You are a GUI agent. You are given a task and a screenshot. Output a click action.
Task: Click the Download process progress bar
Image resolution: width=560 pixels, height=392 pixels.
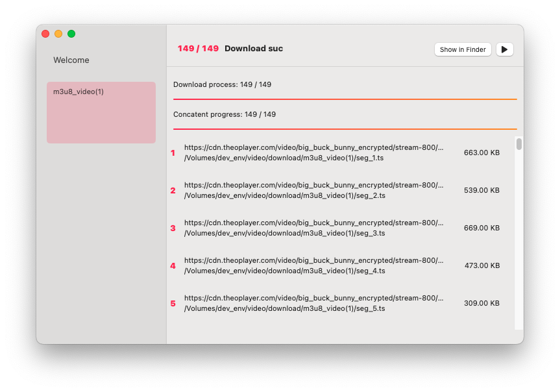(x=344, y=99)
